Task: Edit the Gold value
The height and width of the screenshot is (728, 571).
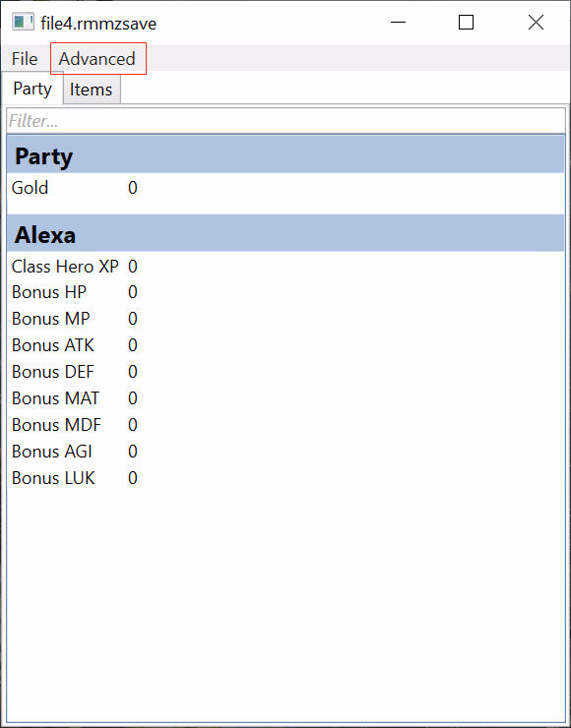Action: point(132,188)
